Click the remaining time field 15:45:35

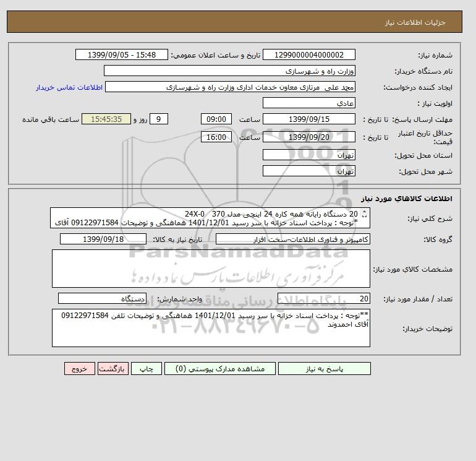(x=106, y=119)
